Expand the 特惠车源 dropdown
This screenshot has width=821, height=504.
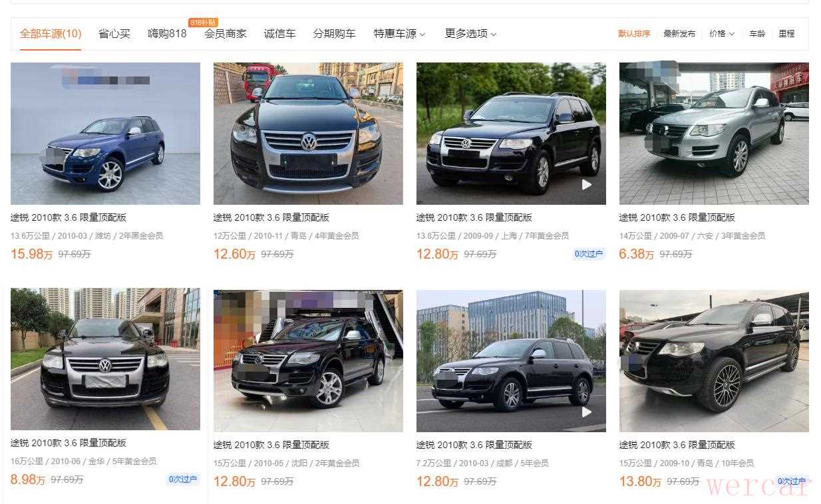[399, 34]
